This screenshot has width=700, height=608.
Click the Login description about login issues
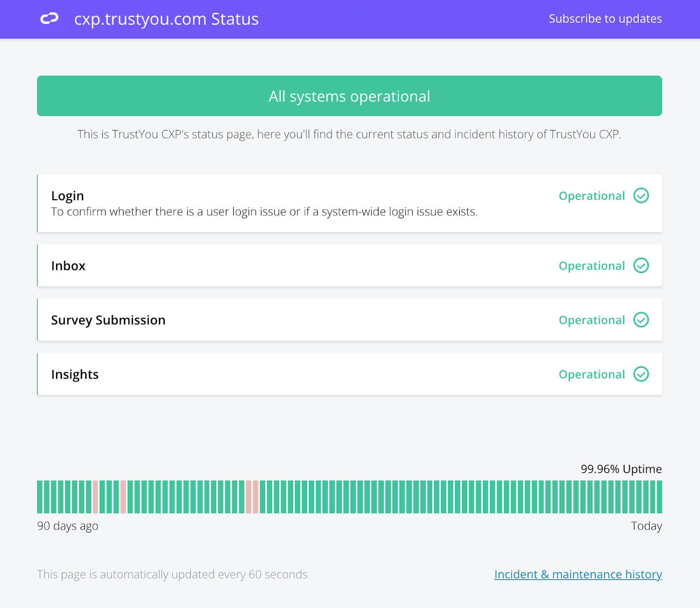(264, 212)
